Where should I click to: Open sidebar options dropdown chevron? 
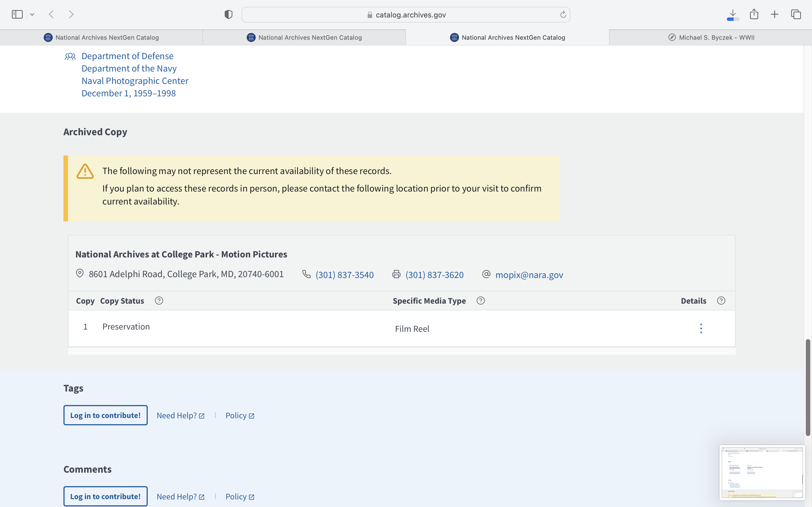[32, 14]
